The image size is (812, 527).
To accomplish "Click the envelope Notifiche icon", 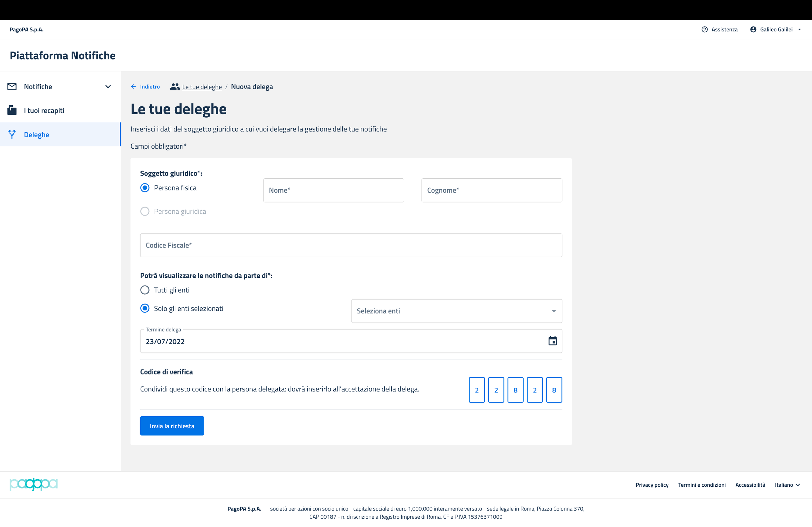I will (12, 87).
